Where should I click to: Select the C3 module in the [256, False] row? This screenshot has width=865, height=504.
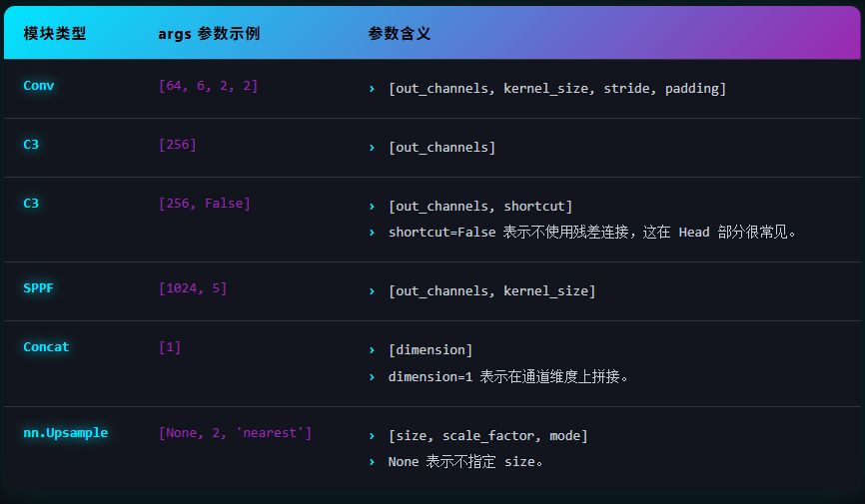[31, 204]
